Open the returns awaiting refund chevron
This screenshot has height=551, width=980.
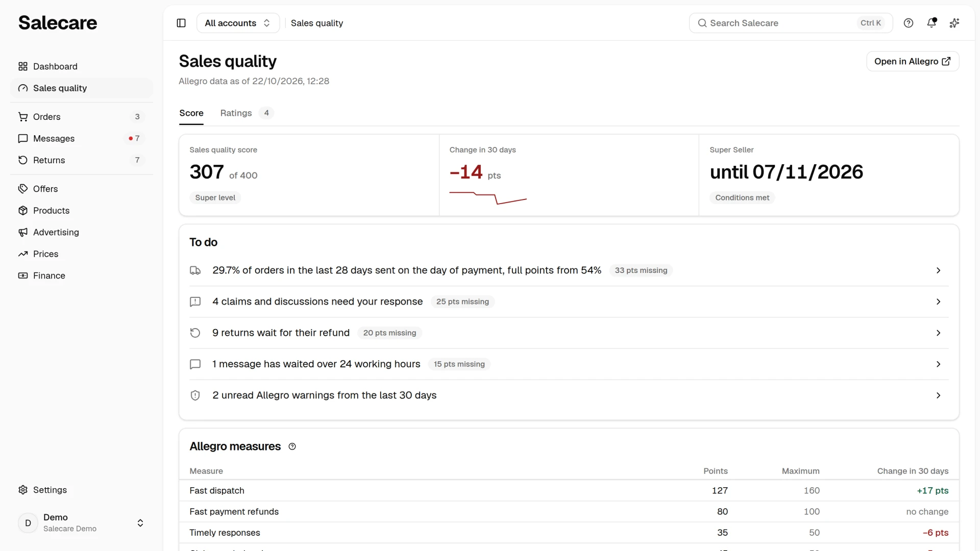938,333
